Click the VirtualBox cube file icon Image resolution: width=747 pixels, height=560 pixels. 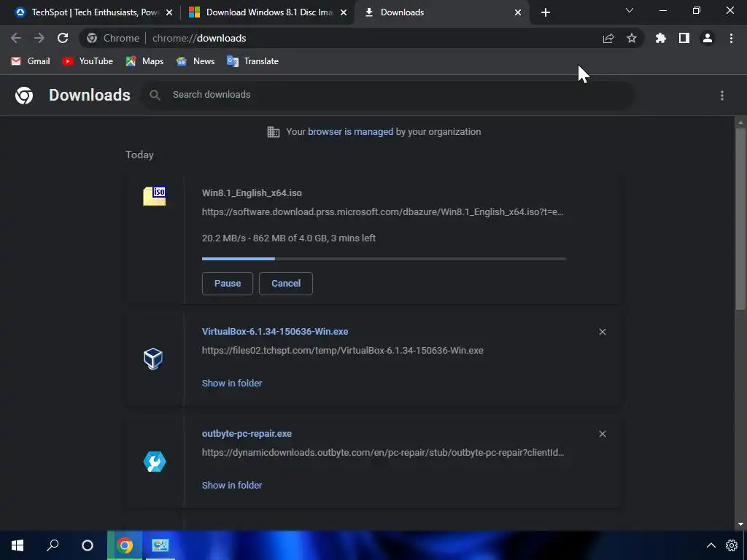pyautogui.click(x=153, y=359)
